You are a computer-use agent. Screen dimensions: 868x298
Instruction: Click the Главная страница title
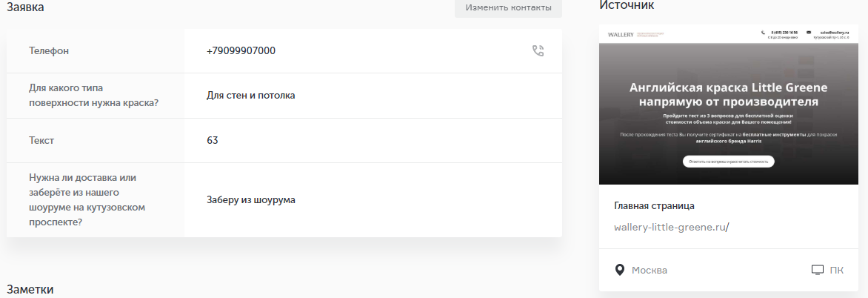(x=654, y=205)
